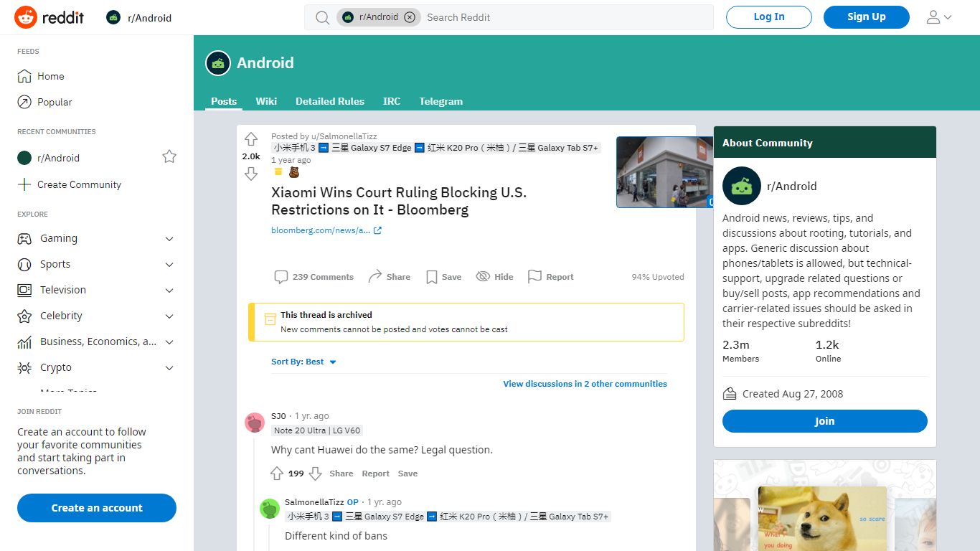The width and height of the screenshot is (980, 551).
Task: Share SJO's comment
Action: pos(341,474)
